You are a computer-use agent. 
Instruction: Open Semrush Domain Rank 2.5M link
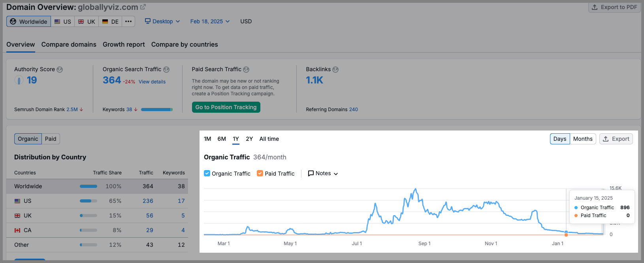click(72, 110)
